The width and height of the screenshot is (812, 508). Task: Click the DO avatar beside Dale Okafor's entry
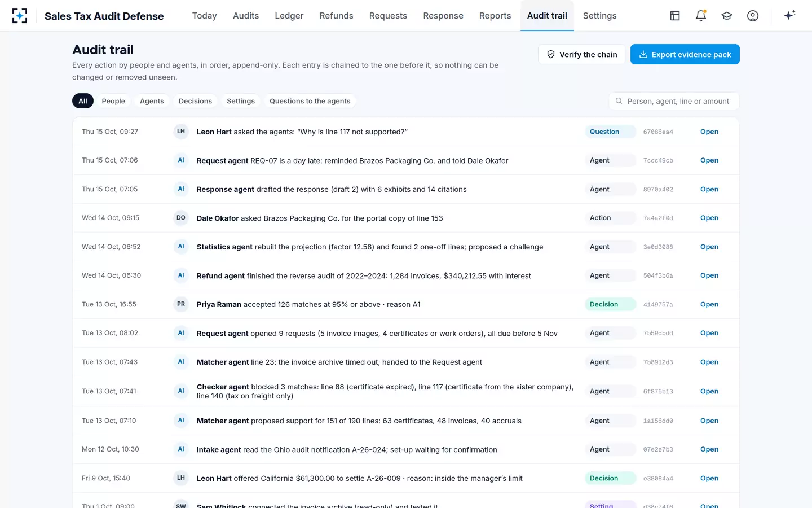[x=181, y=218]
